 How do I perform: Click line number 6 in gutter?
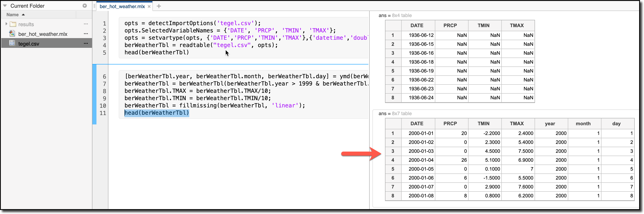pyautogui.click(x=104, y=76)
